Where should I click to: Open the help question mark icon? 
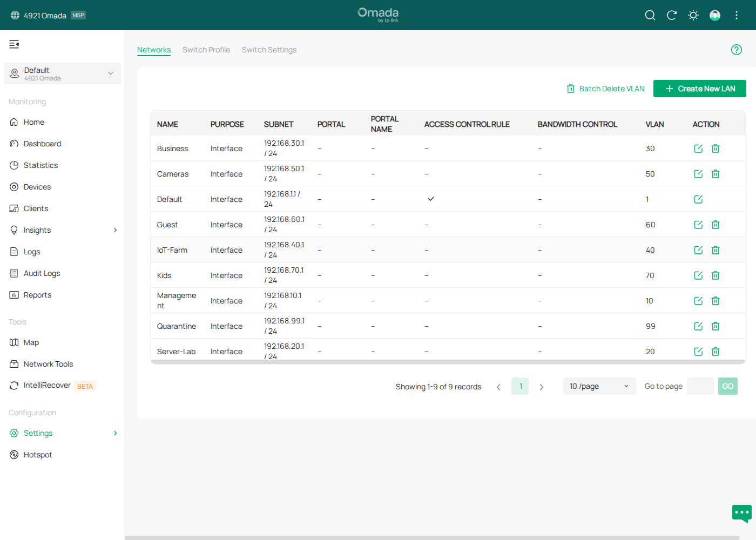[736, 50]
